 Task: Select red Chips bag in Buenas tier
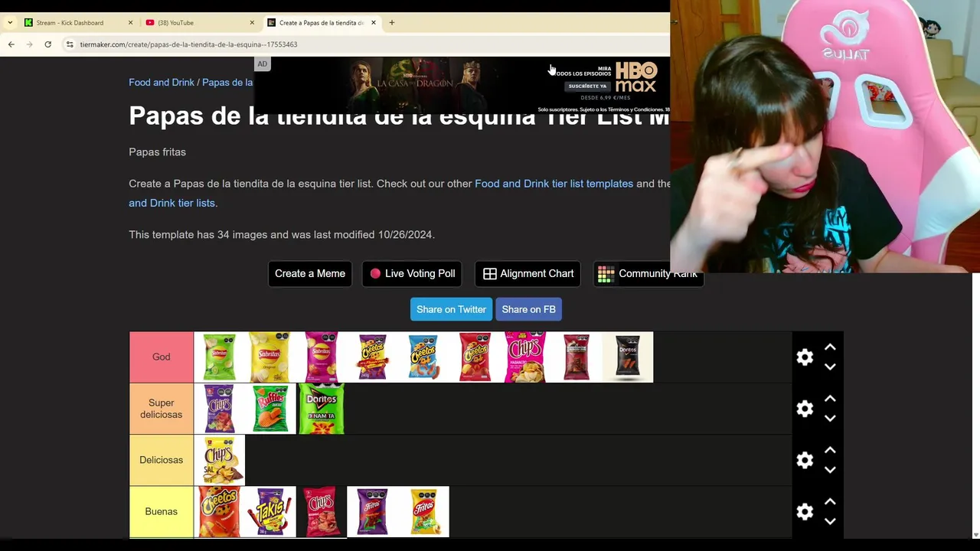tap(322, 511)
